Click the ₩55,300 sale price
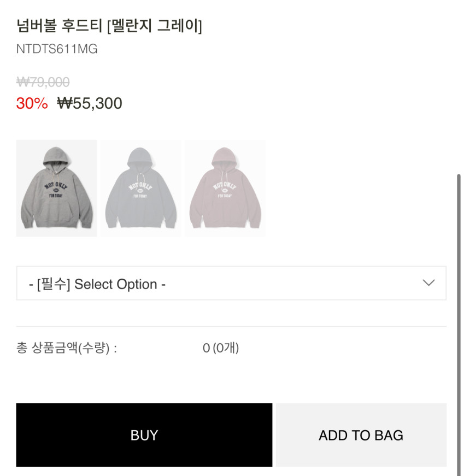Image resolution: width=464 pixels, height=476 pixels. click(90, 103)
